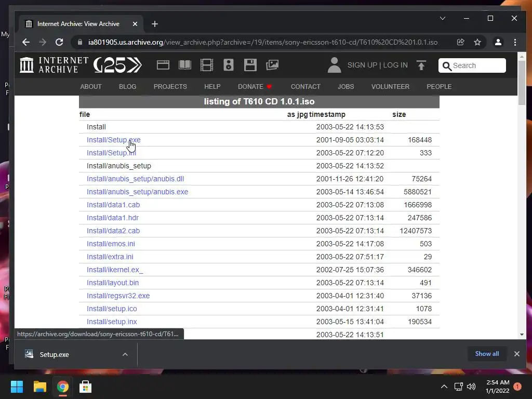Screen dimensions: 532x399
Task: Go back using the browser back arrow
Action: point(26,42)
